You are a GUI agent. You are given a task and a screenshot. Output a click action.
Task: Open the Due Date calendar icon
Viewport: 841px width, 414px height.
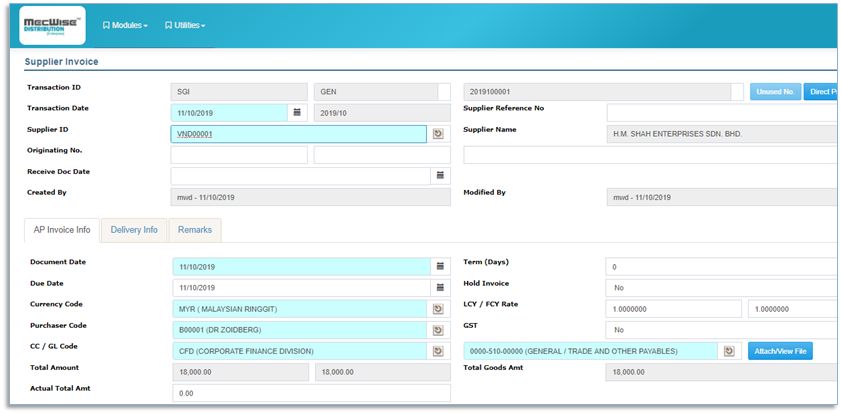coord(437,288)
